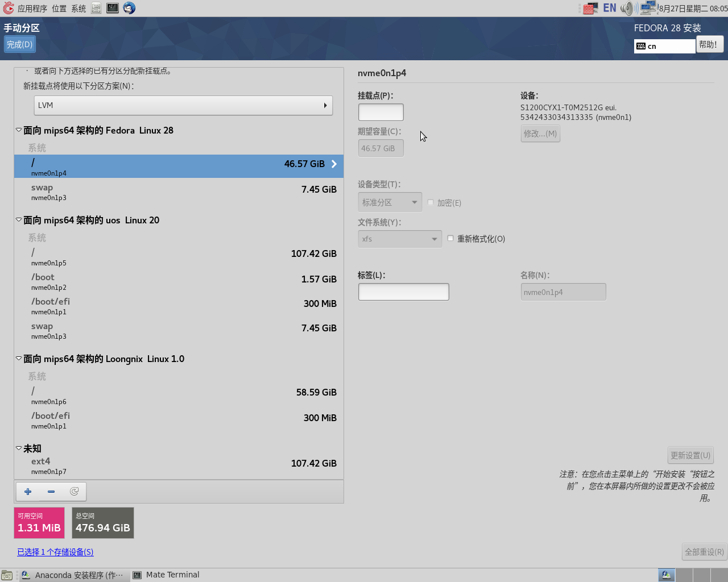Click the date and time clock
Image resolution: width=728 pixels, height=582 pixels.
693,9
